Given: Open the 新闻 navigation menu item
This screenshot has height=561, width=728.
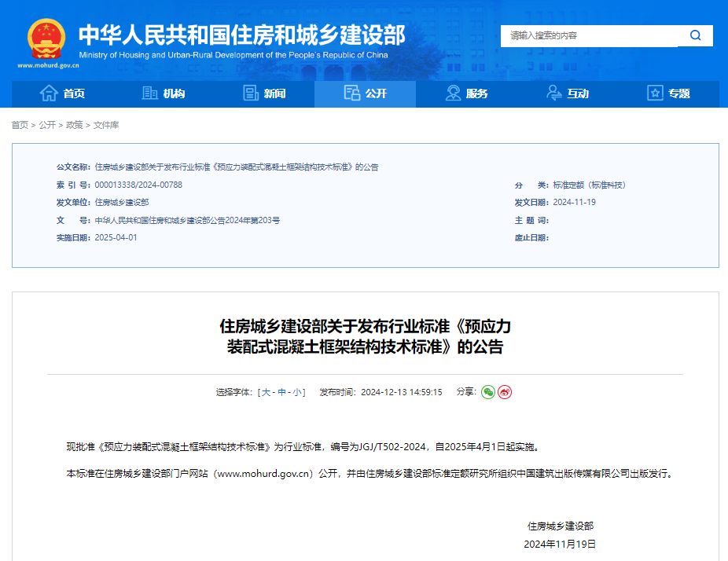Looking at the screenshot, I should click(274, 93).
